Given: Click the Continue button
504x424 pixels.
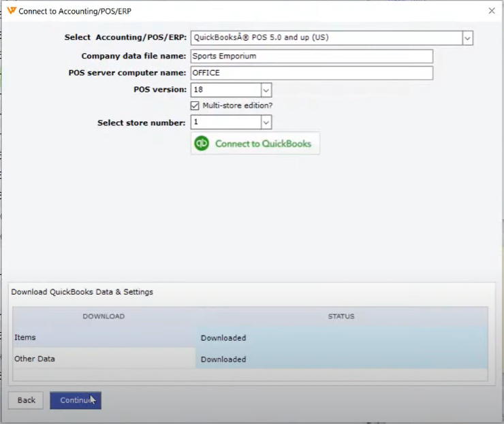Looking at the screenshot, I should point(76,400).
